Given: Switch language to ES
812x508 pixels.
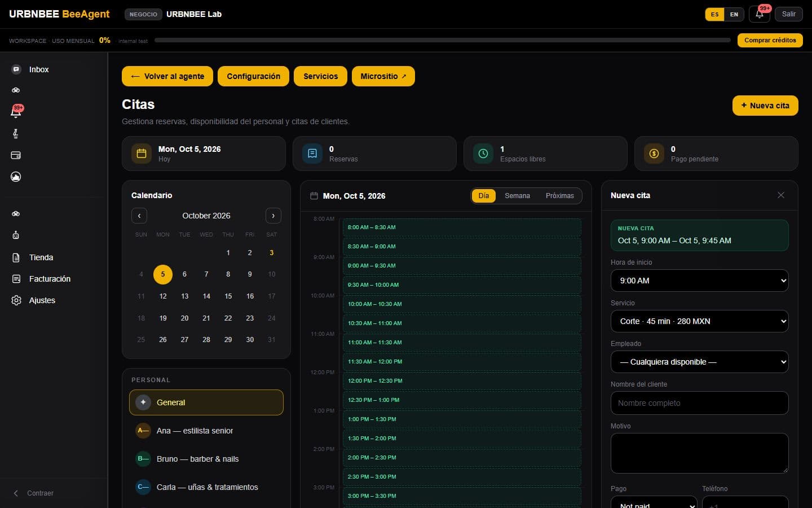Looking at the screenshot, I should point(714,14).
